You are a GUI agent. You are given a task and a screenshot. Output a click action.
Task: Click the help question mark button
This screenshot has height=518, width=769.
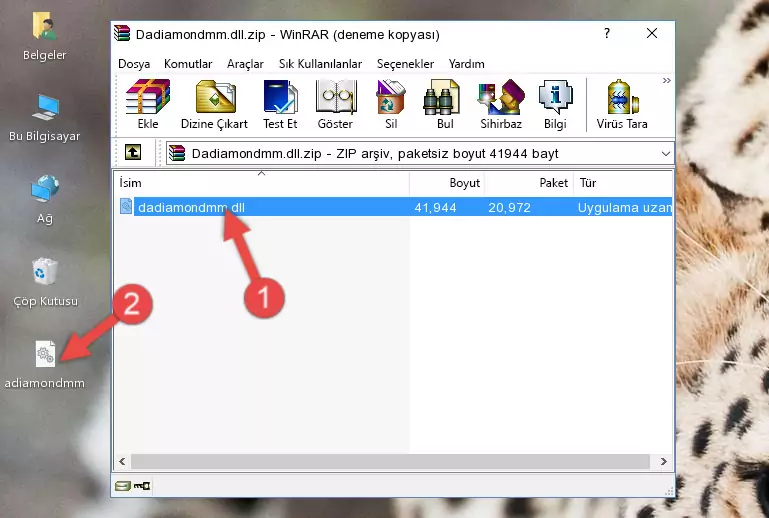point(607,33)
